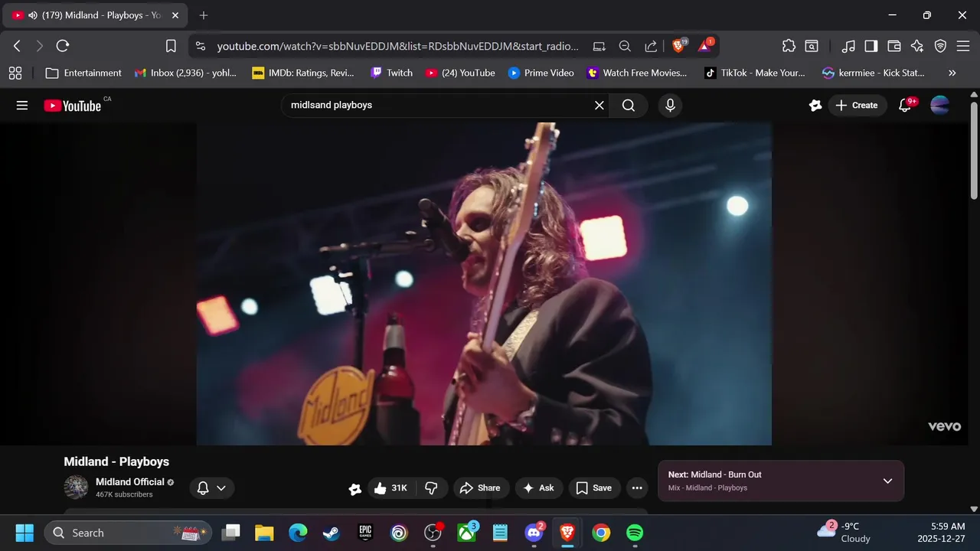Viewport: 980px width, 551px height.
Task: Click the page vertical scrollbar
Action: coord(974,149)
